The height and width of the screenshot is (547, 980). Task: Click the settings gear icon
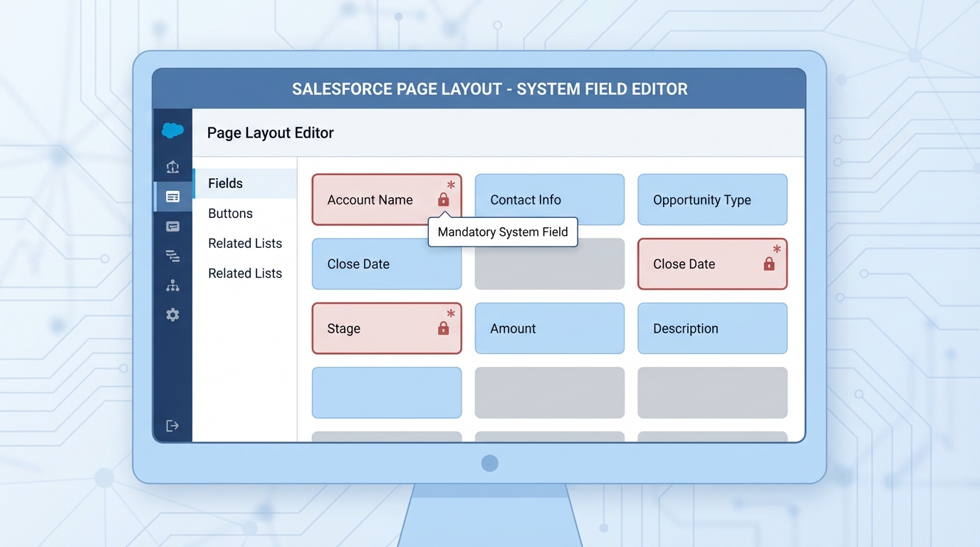click(172, 314)
